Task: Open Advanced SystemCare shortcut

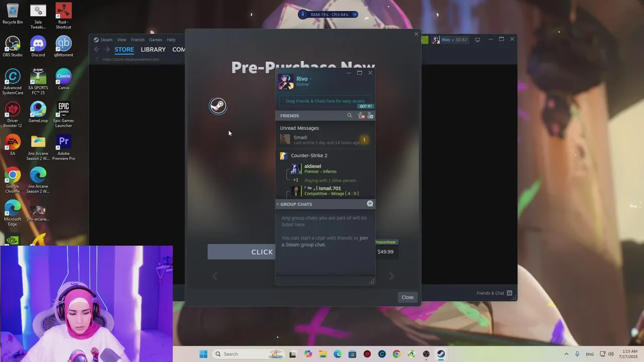Action: pos(13,82)
